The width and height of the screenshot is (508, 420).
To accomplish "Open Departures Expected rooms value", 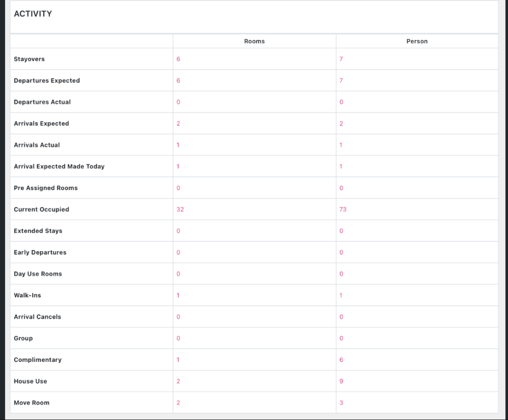I will pyautogui.click(x=178, y=80).
